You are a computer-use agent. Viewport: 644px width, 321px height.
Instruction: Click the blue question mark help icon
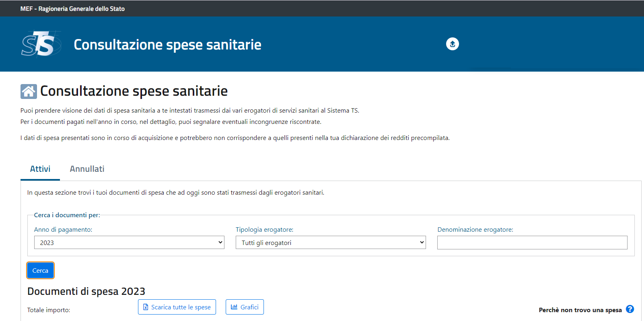630,309
